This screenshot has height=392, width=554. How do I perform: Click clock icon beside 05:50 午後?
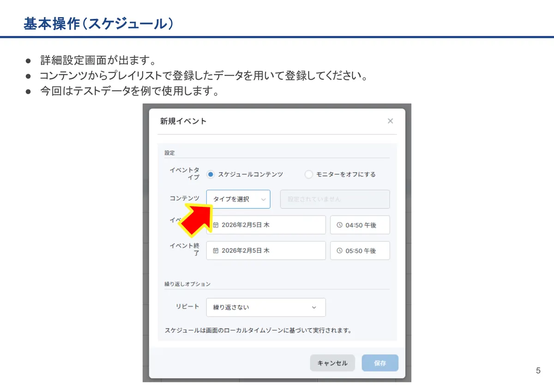340,250
